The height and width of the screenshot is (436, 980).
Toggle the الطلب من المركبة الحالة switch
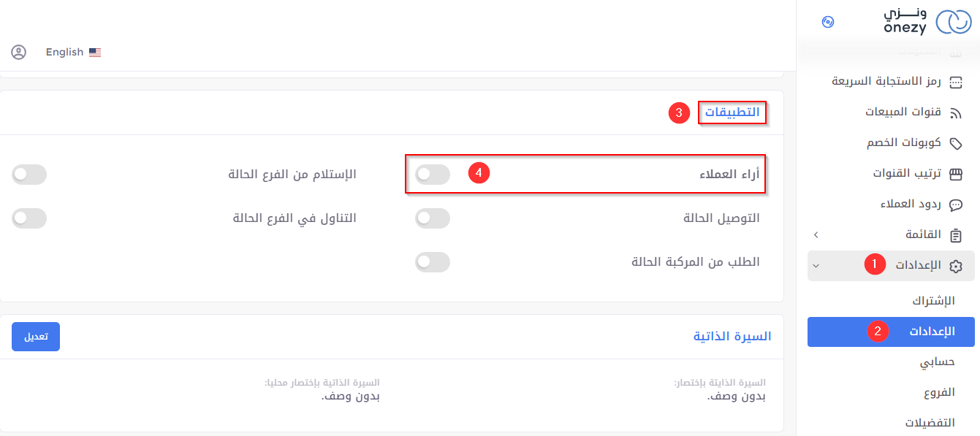[x=433, y=262]
